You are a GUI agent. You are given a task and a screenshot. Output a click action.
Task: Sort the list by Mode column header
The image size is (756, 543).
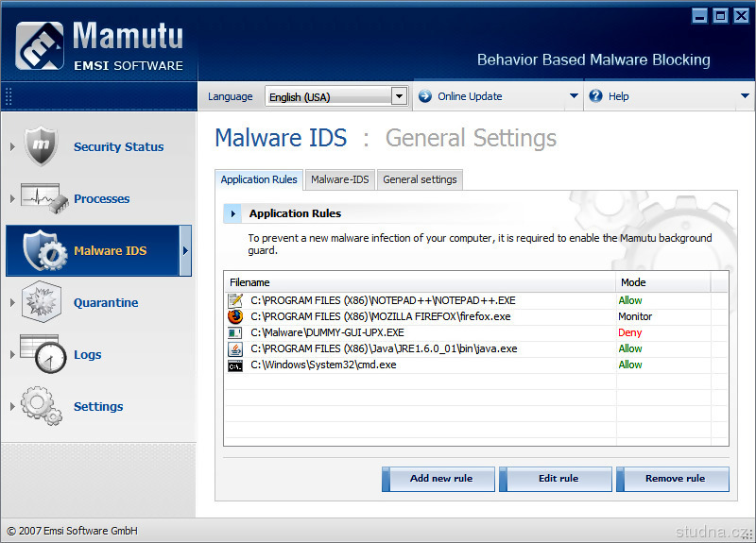[x=661, y=282]
